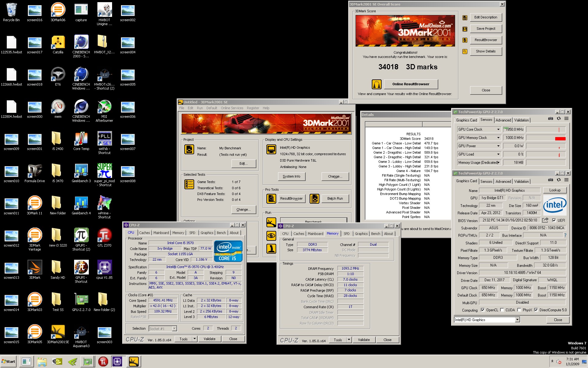Open the Advanced tab in GPU-Z Sensors window
Image resolution: width=588 pixels, height=368 pixels.
[503, 120]
